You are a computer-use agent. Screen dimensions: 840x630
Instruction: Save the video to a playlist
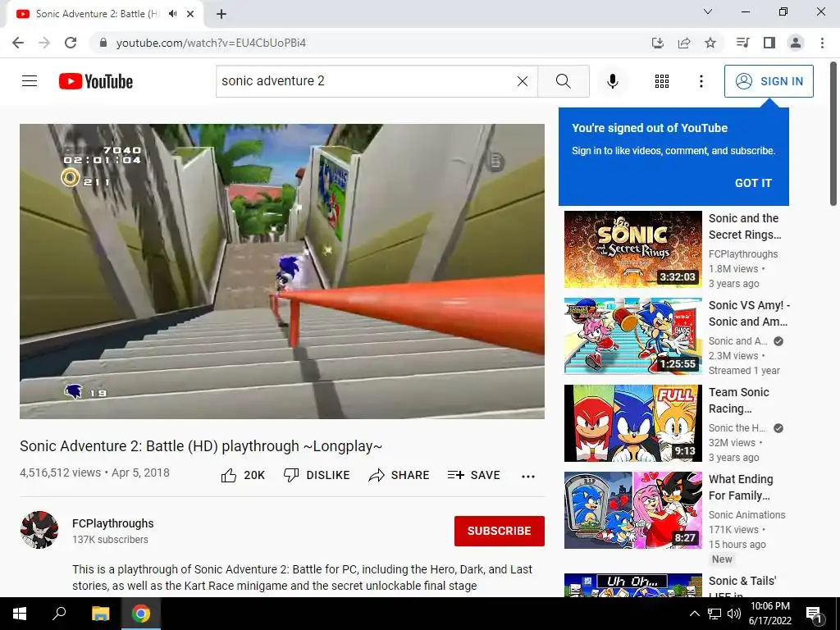tap(474, 475)
